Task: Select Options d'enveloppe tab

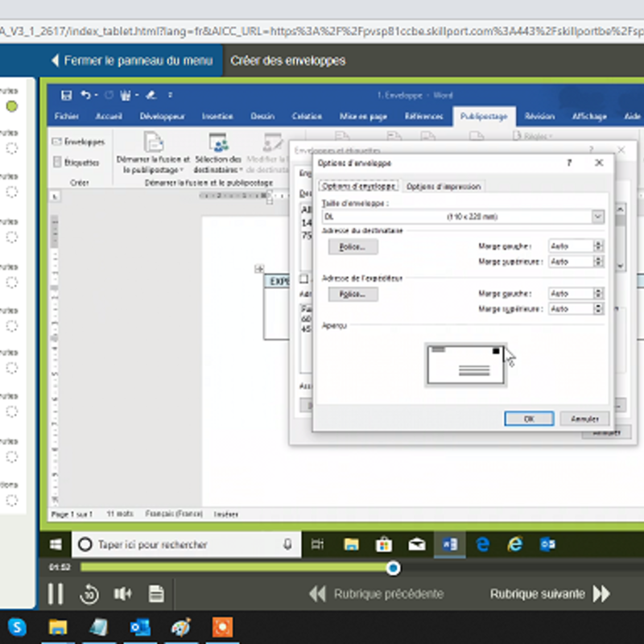Action: 358,186
